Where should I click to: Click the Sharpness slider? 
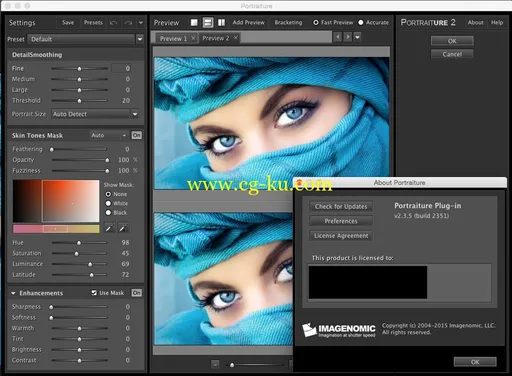click(x=79, y=307)
